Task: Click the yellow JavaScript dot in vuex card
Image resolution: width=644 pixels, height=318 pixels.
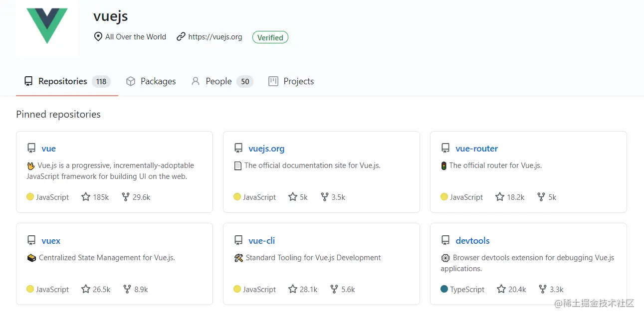Action: click(x=30, y=289)
